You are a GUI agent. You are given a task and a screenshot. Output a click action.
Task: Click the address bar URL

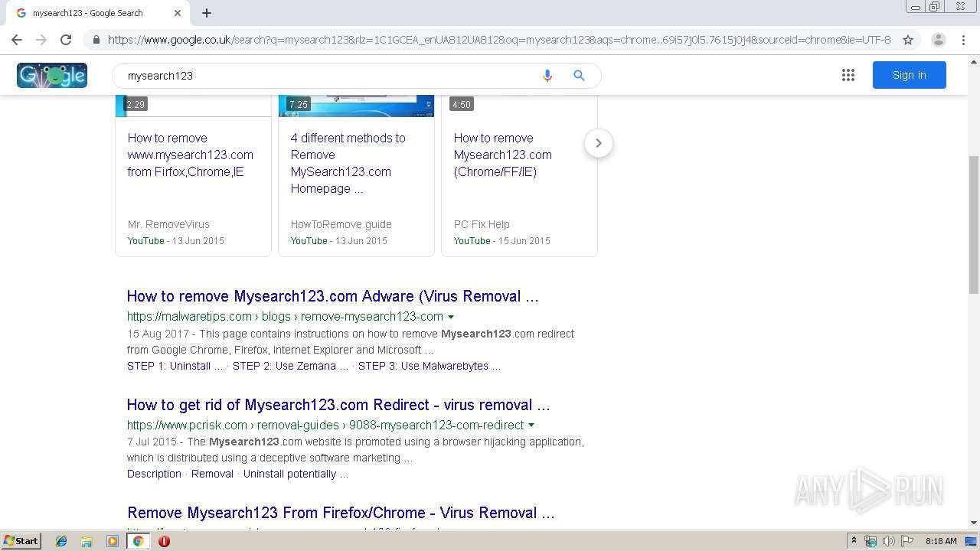point(499,40)
